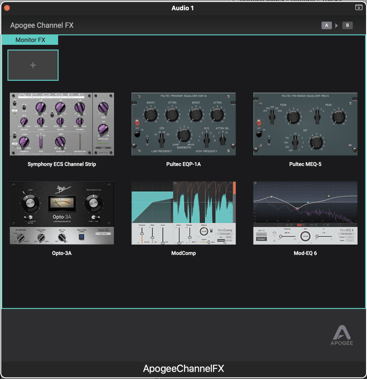
Task: Click the window mode icon in title bar
Action: 359,7
